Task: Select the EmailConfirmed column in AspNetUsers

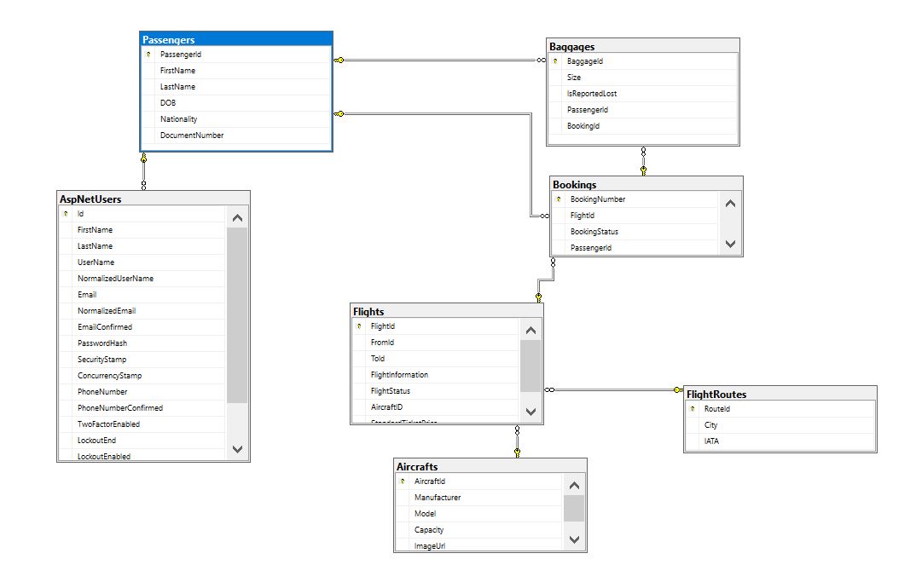Action: tap(142, 327)
